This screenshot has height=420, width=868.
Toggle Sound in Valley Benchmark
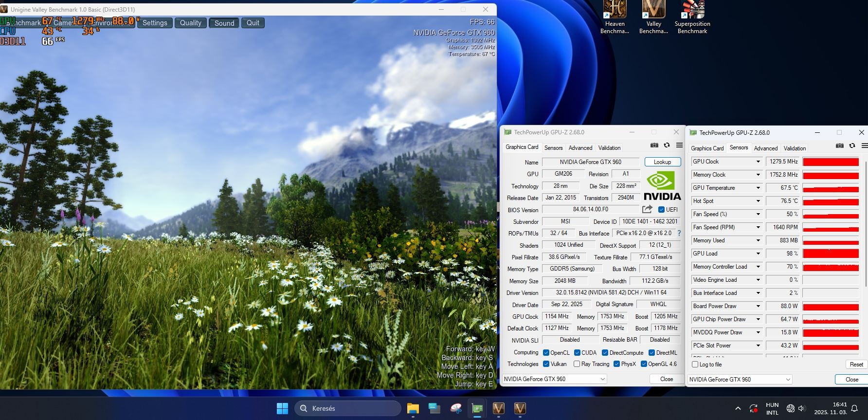point(224,23)
